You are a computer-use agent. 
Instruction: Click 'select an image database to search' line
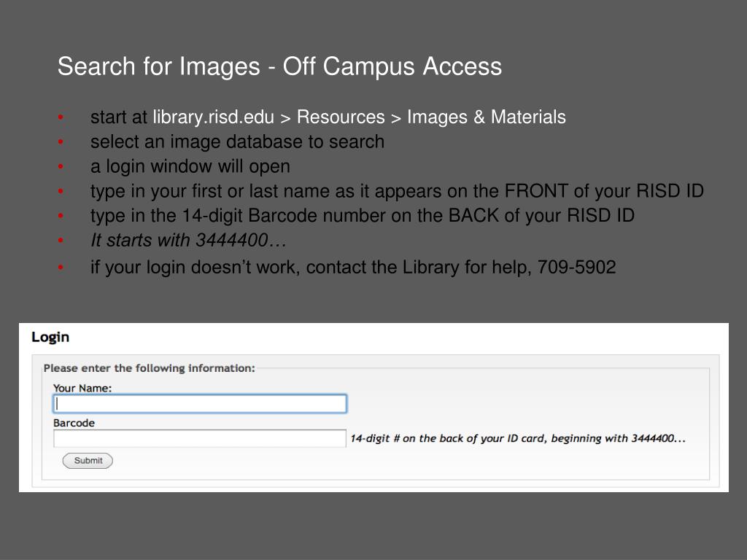pos(237,141)
